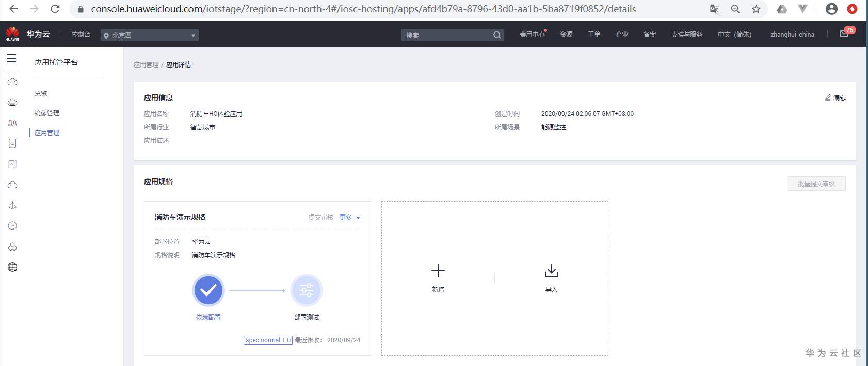
Task: Open the translate page icon
Action: click(x=715, y=9)
